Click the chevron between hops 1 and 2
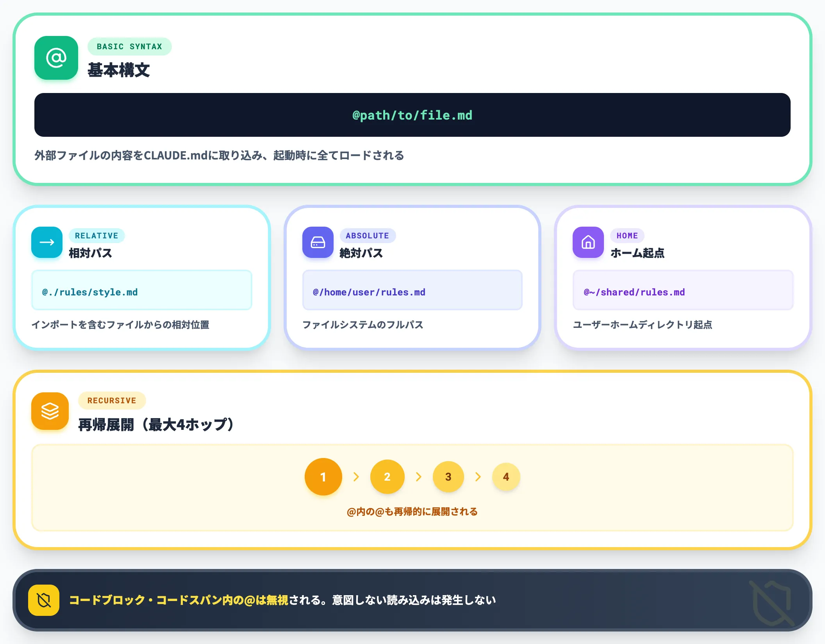 pos(356,477)
